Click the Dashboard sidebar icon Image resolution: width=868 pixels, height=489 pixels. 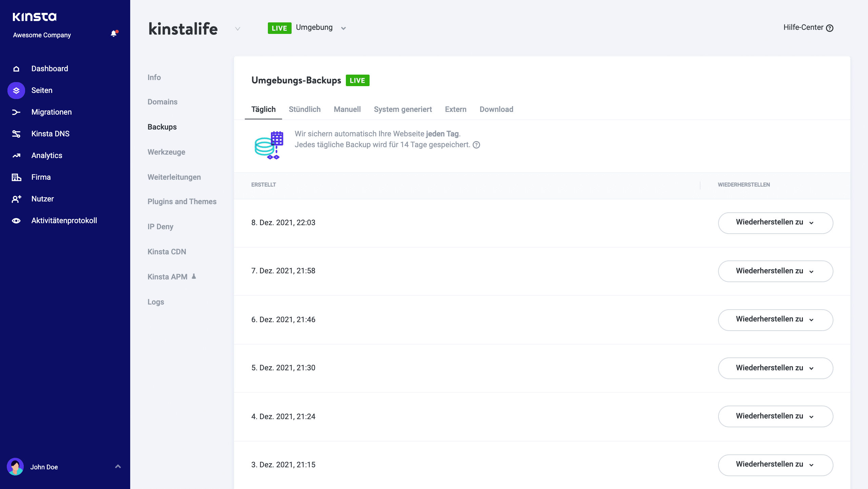coord(16,69)
